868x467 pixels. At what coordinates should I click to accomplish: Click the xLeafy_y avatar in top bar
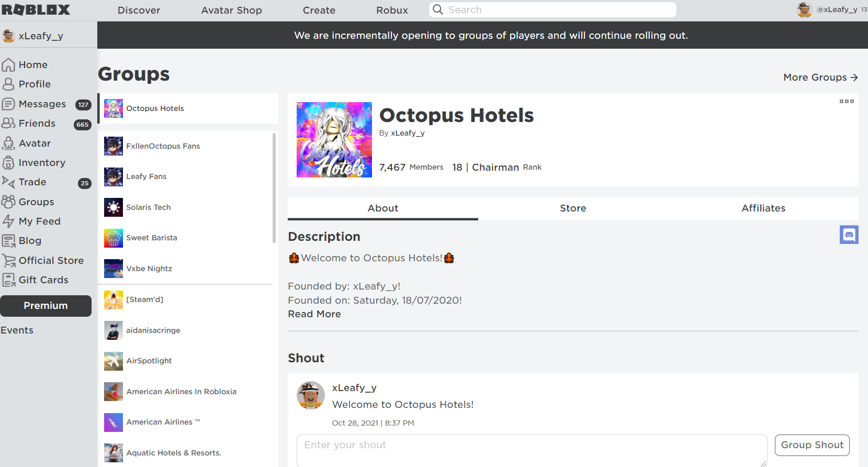(804, 9)
